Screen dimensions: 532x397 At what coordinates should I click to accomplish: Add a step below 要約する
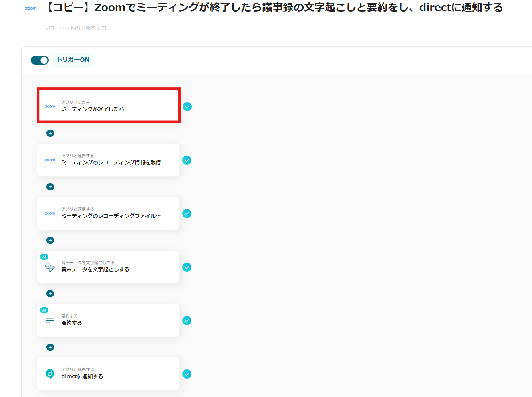[x=50, y=347]
